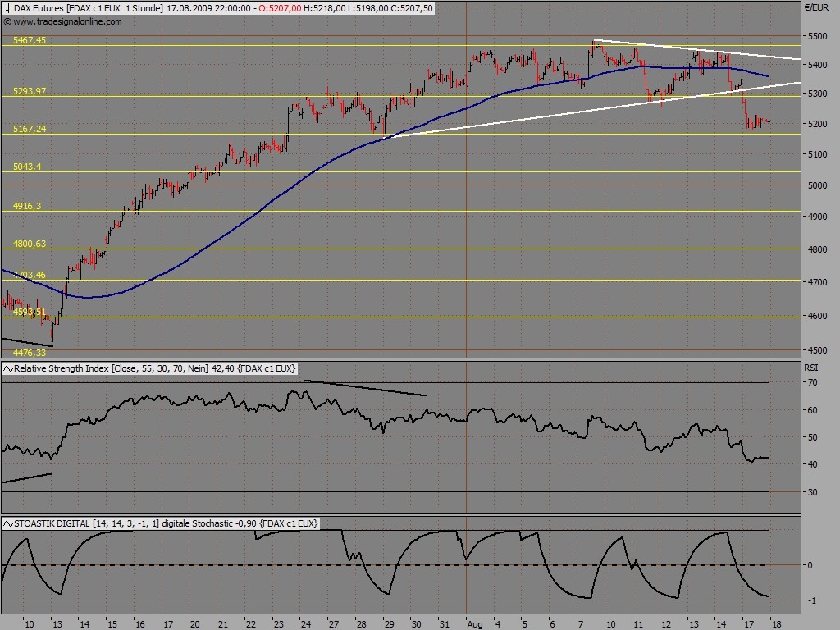This screenshot has width=840, height=630.
Task: Click the 15 date label on time axis
Action: pyautogui.click(x=112, y=624)
